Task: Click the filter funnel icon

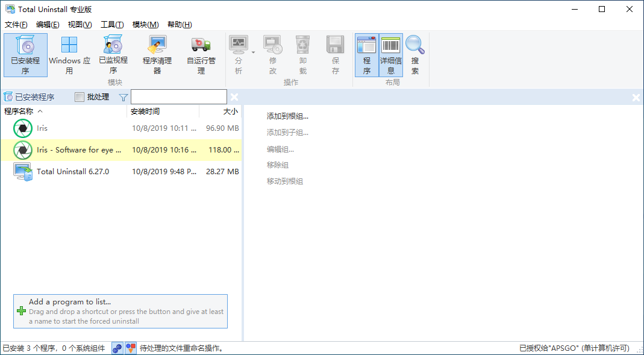Action: click(x=123, y=98)
